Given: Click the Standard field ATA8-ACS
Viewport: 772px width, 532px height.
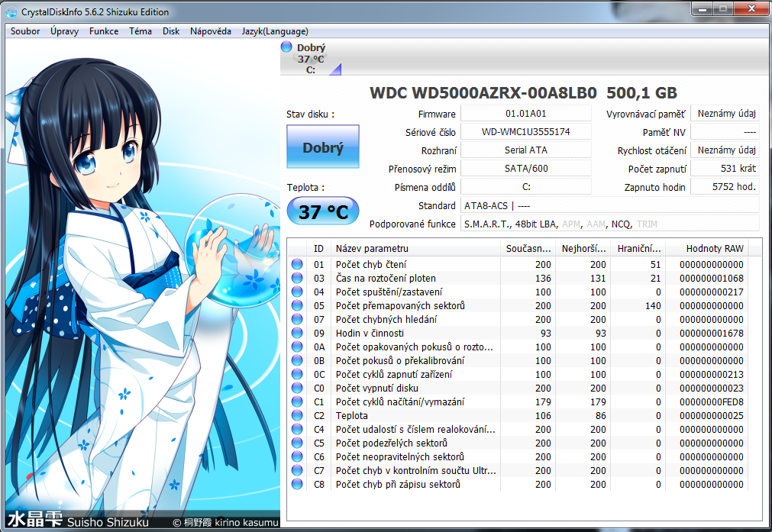Looking at the screenshot, I should tap(610, 206).
